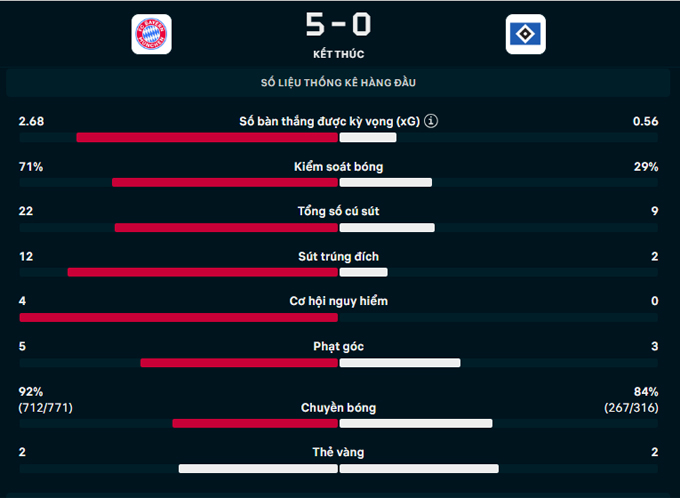Screen dimensions: 680x498
Task: Click the Kiểm soát bóng statistic label
Action: pyautogui.click(x=338, y=167)
